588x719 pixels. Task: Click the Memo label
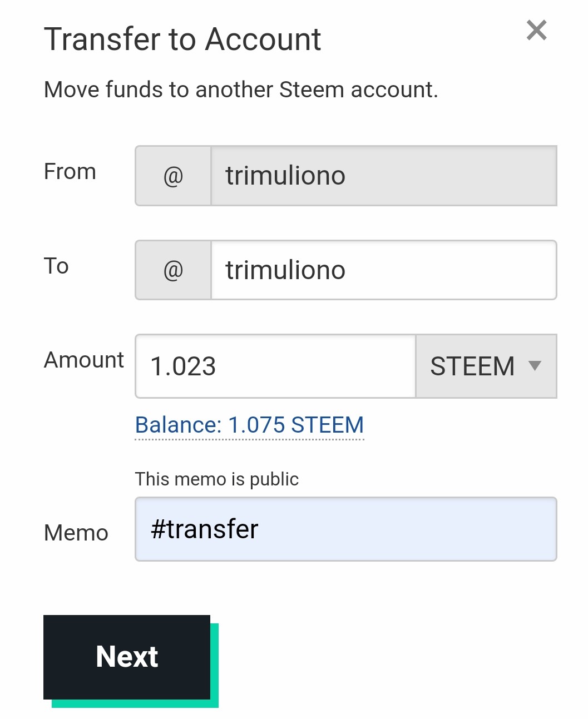click(76, 533)
